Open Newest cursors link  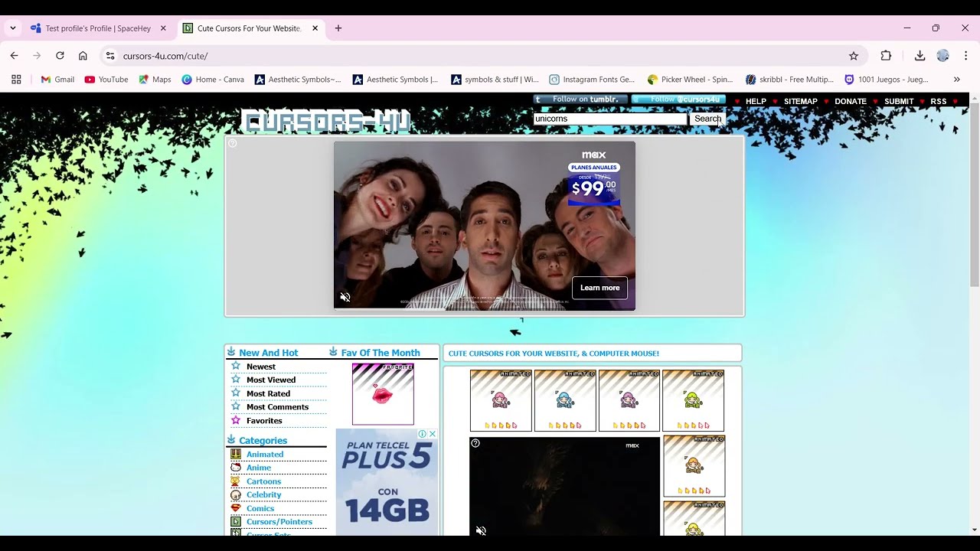[261, 367]
